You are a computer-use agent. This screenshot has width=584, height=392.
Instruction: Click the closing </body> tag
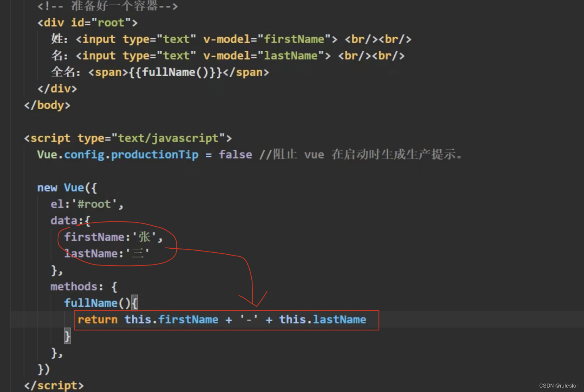pyautogui.click(x=47, y=105)
